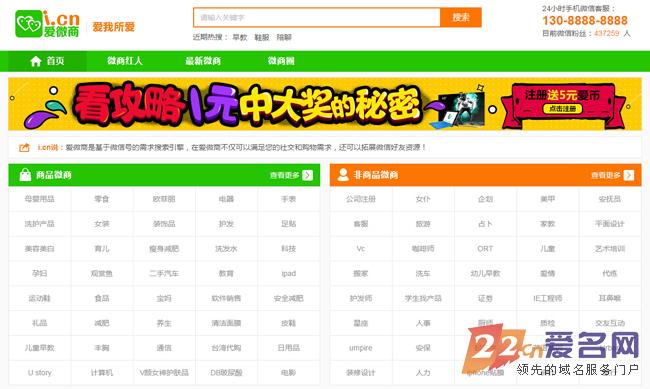The image size is (650, 389).
Task: Select the 孕妇 category cell
Action: point(40,274)
